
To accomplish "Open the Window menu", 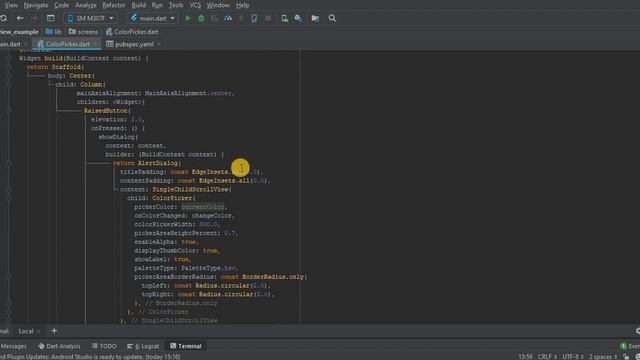I will pos(218,5).
